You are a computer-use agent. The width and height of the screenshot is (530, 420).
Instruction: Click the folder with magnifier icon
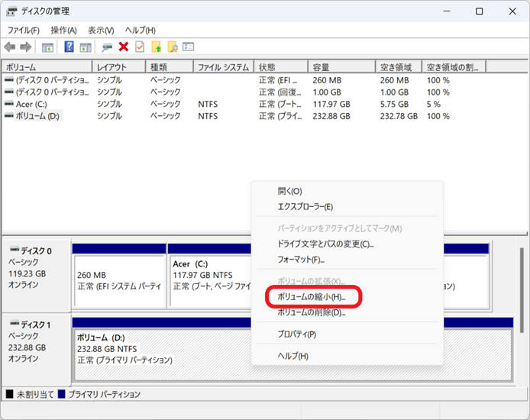pyautogui.click(x=173, y=47)
